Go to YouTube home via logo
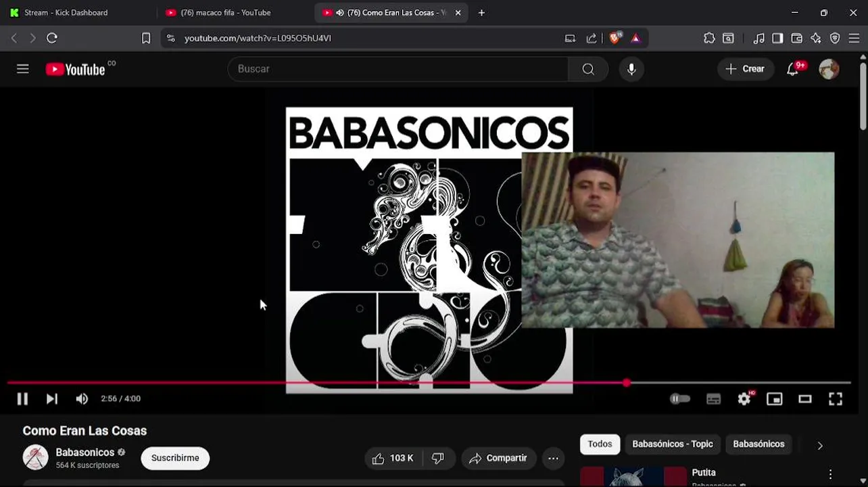Screen dimensions: 868x487 (75, 69)
